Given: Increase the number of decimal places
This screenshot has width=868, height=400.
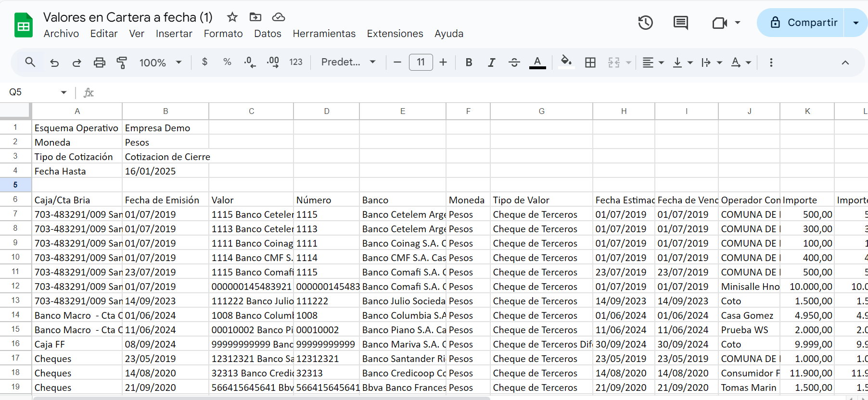Looking at the screenshot, I should pos(273,62).
